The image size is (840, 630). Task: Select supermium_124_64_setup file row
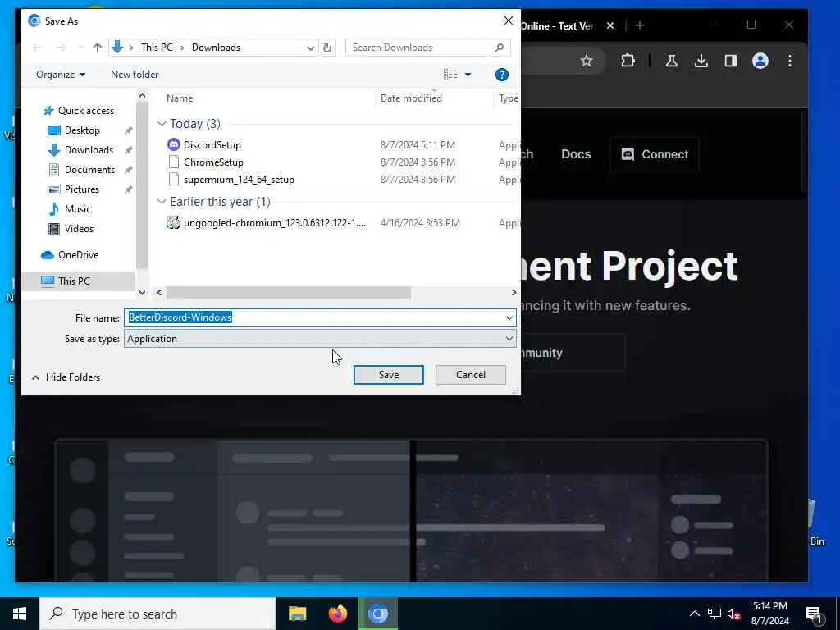click(x=339, y=180)
